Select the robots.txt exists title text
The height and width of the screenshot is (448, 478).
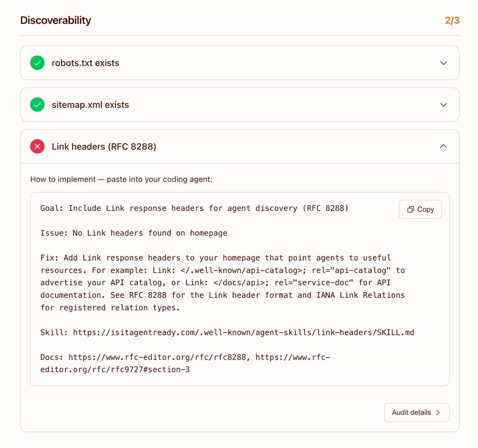click(x=85, y=63)
